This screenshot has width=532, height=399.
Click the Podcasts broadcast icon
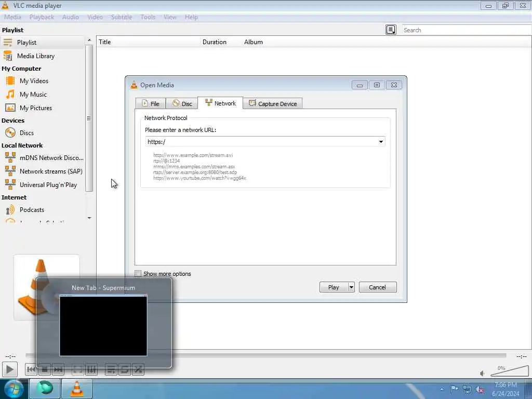pos(10,210)
